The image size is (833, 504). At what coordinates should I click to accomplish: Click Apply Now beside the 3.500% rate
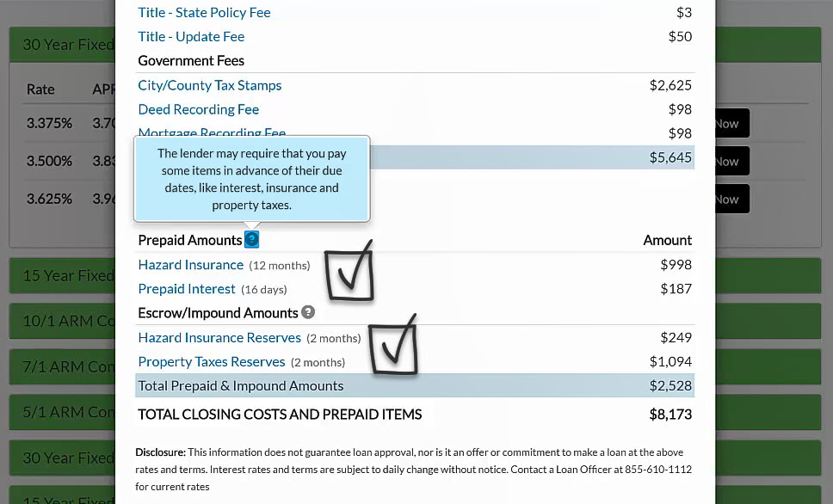click(729, 161)
